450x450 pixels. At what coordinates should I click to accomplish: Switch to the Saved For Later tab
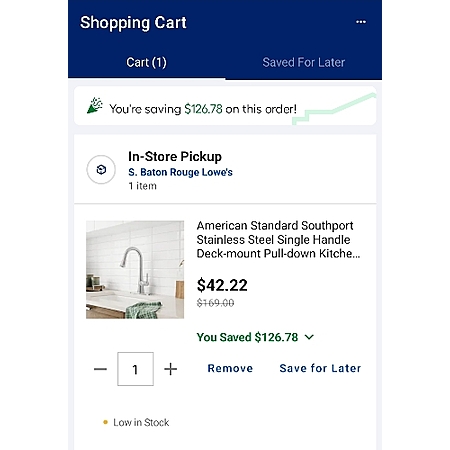[x=303, y=62]
